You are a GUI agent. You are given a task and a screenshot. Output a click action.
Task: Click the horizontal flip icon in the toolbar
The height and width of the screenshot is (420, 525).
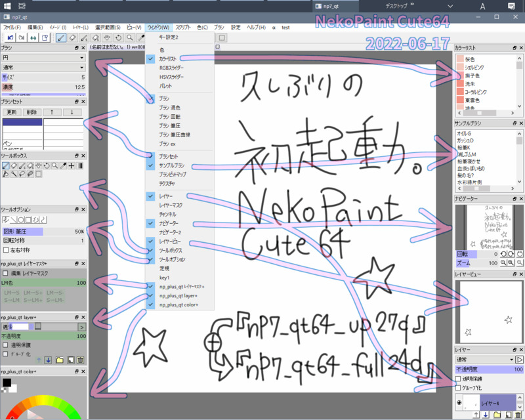click(x=33, y=37)
